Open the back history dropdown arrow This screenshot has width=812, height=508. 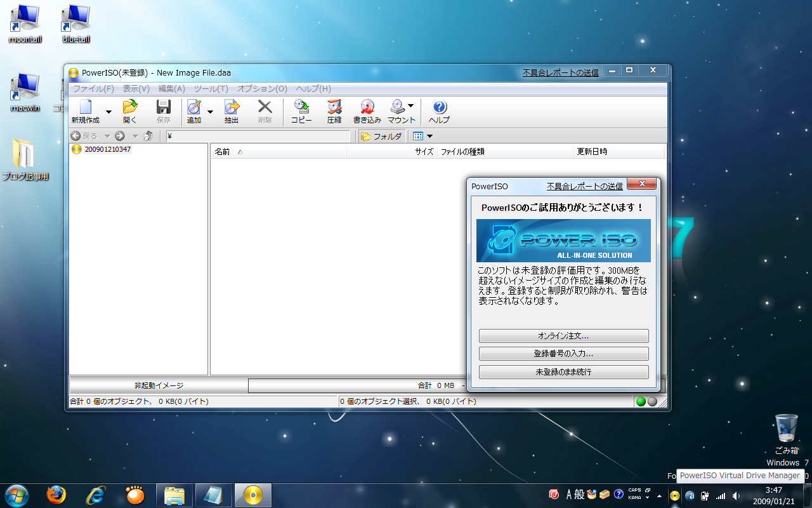click(107, 136)
